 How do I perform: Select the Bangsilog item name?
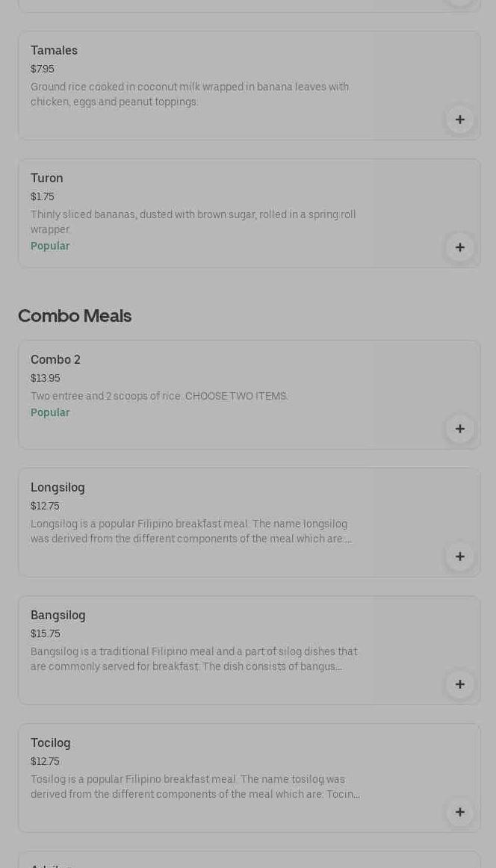pyautogui.click(x=58, y=616)
